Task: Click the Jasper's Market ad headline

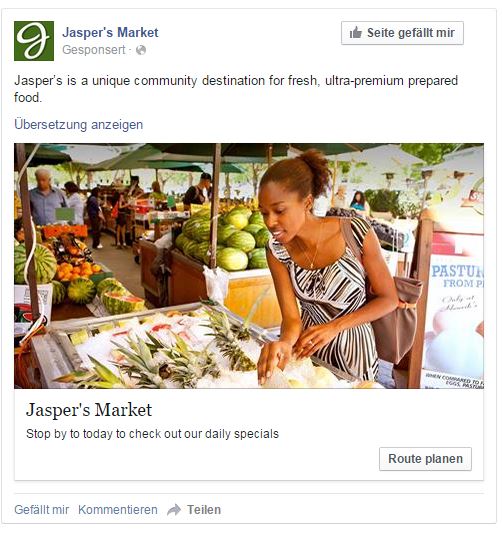Action: point(89,410)
